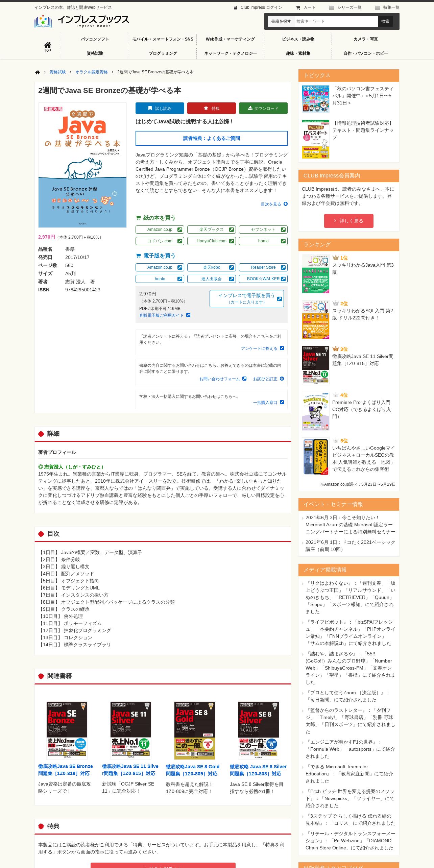The width and height of the screenshot is (434, 868).
Task: Buy paper book at 楽天ブックス
Action: 212,230
